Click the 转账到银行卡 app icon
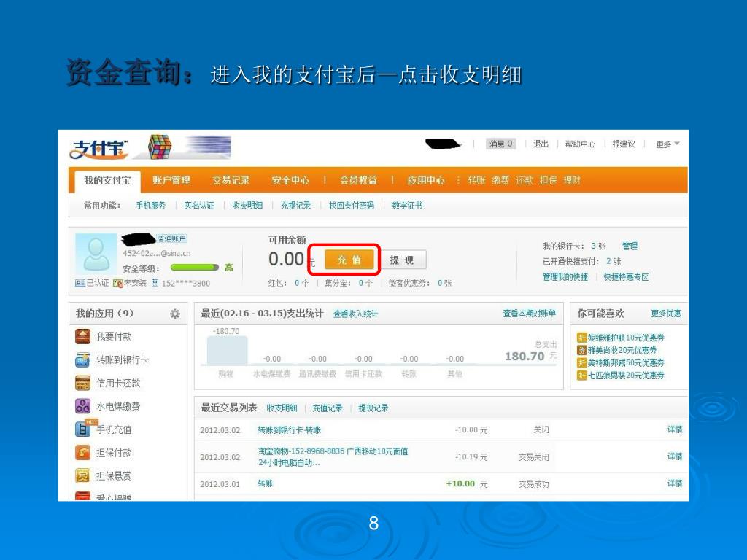Viewport: 747px width, 560px height. [83, 359]
